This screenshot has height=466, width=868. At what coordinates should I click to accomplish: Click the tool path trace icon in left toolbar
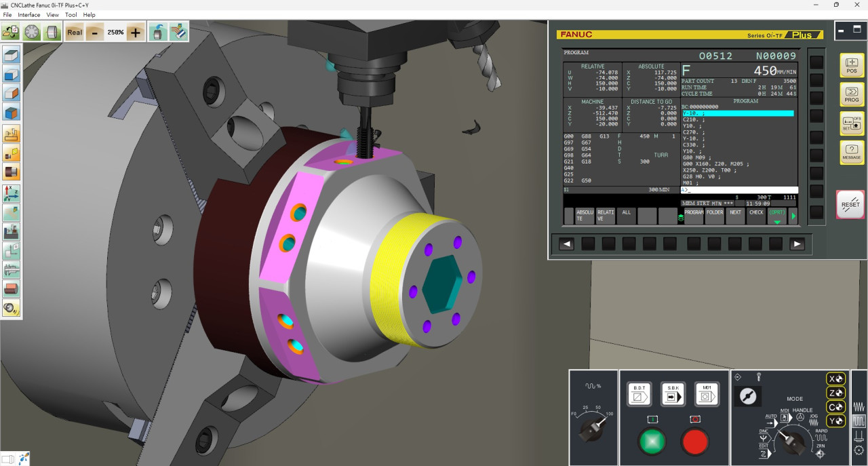pyautogui.click(x=12, y=212)
